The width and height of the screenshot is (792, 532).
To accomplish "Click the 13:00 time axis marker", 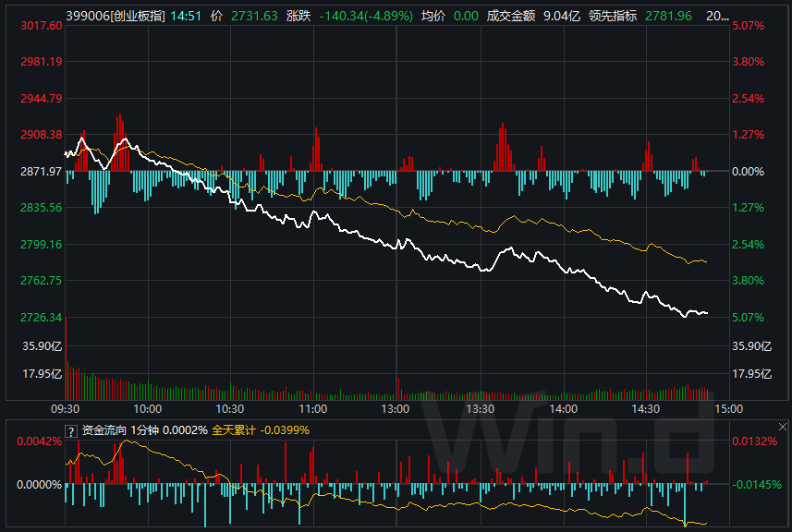I will pyautogui.click(x=396, y=408).
